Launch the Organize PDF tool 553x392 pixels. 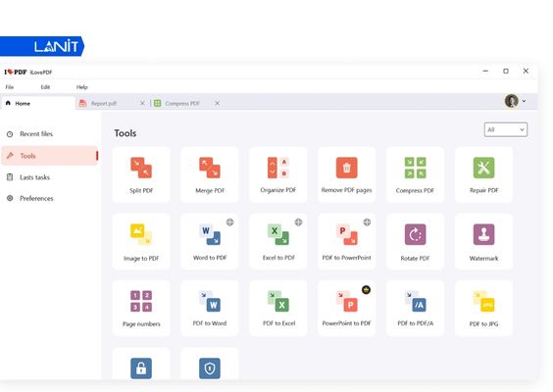tap(277, 174)
